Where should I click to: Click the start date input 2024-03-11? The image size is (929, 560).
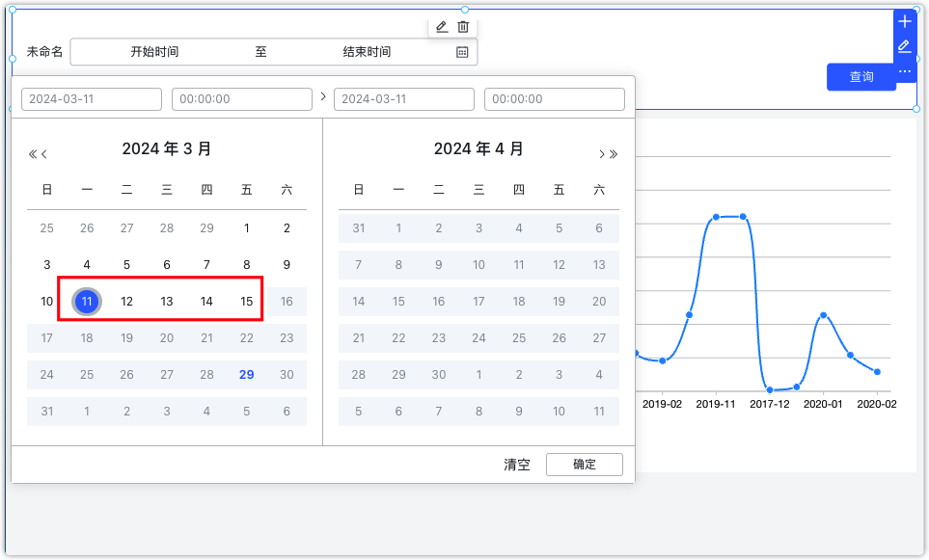92,99
